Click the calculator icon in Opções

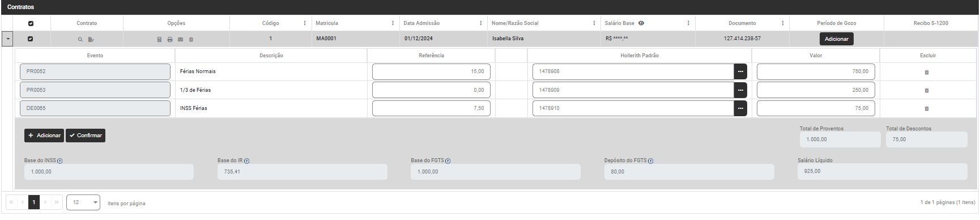(159, 40)
